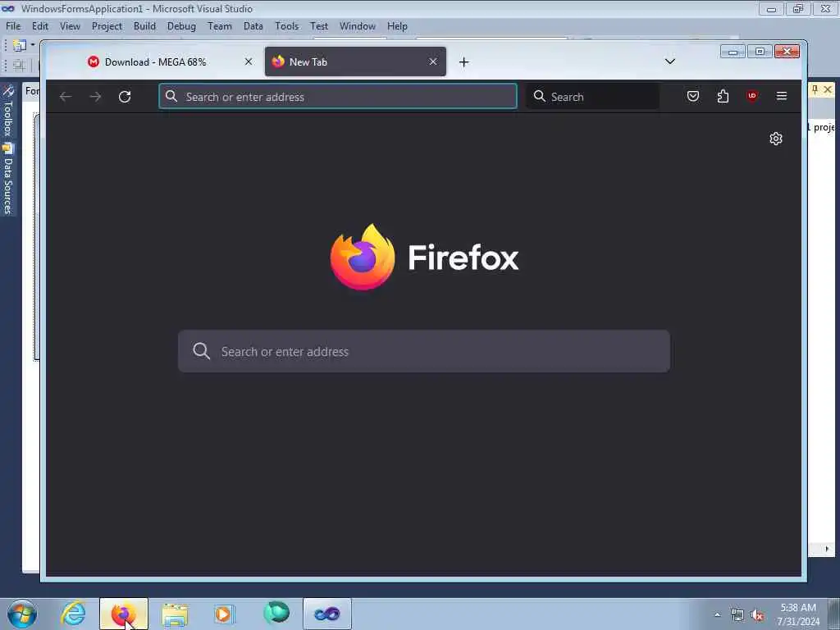Open Visual Studio Window menu
The height and width of the screenshot is (630, 840).
[358, 26]
